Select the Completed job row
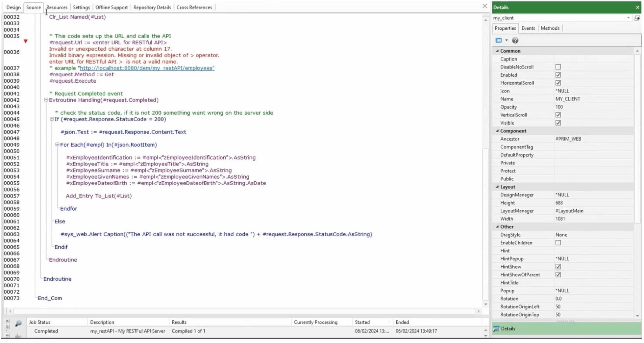 coord(255,331)
